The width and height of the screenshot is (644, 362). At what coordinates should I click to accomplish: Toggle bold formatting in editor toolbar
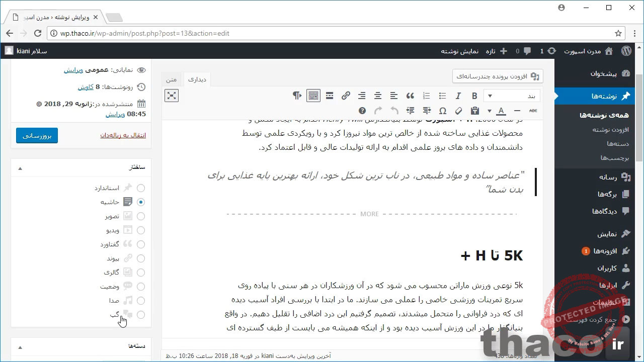pyautogui.click(x=474, y=96)
